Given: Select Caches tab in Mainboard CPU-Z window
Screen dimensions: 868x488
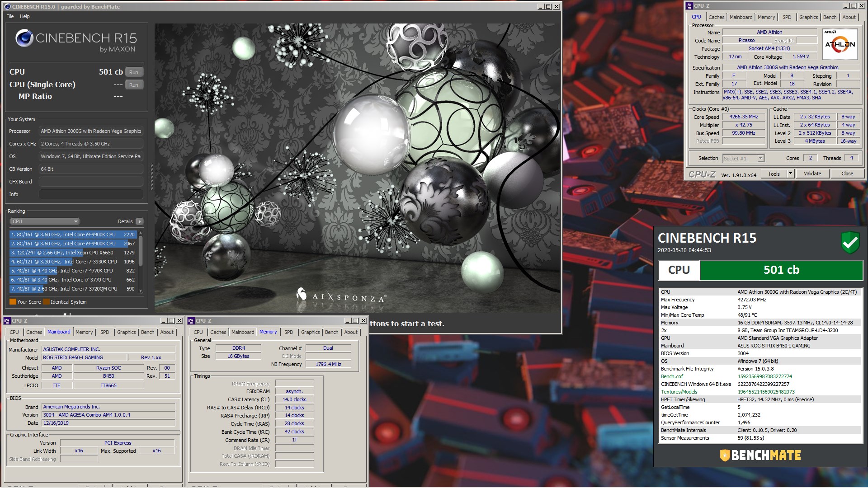Looking at the screenshot, I should 34,332.
